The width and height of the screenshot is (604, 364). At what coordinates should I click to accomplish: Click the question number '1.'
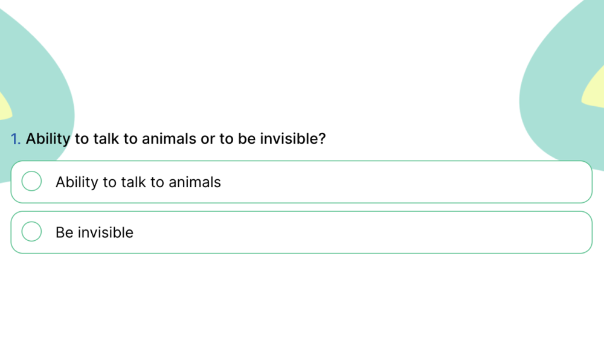click(16, 139)
